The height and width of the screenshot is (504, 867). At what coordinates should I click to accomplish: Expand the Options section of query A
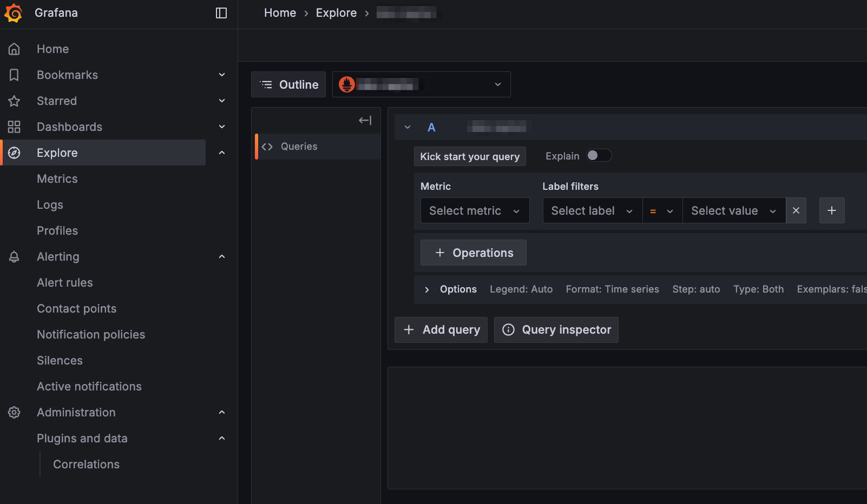tap(426, 289)
